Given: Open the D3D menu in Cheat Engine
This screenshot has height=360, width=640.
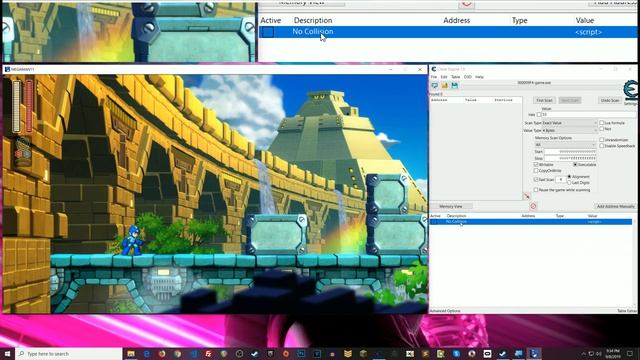Looking at the screenshot, I should click(468, 77).
